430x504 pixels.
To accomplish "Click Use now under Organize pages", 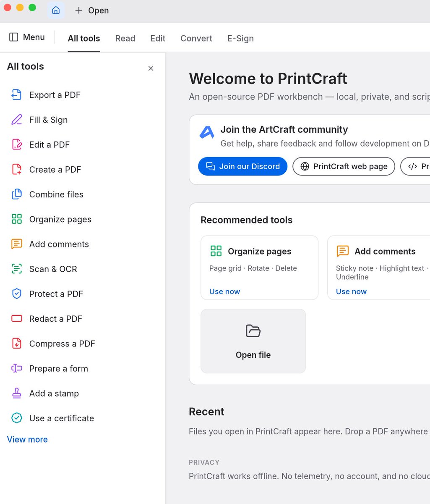I will [224, 291].
